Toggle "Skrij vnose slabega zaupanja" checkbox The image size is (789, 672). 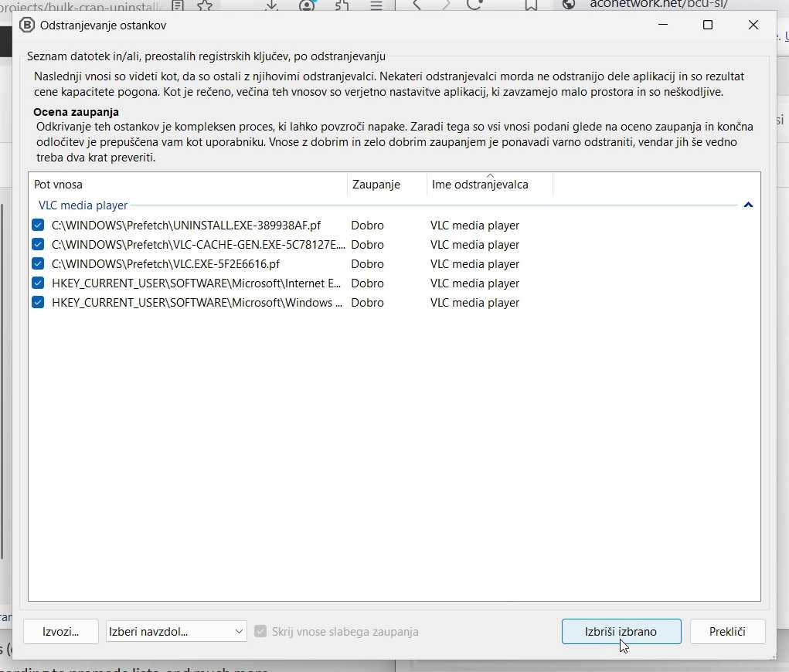(x=261, y=632)
